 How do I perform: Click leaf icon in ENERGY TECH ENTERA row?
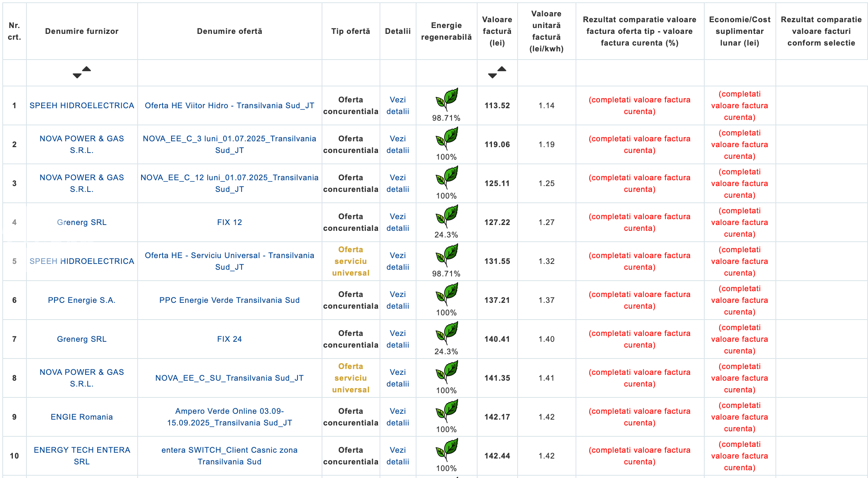446,450
